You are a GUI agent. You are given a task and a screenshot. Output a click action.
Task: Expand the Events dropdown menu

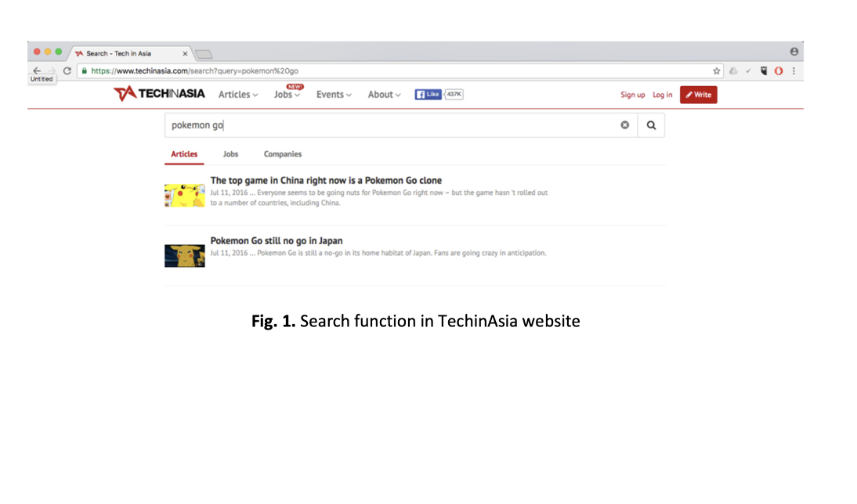(334, 95)
